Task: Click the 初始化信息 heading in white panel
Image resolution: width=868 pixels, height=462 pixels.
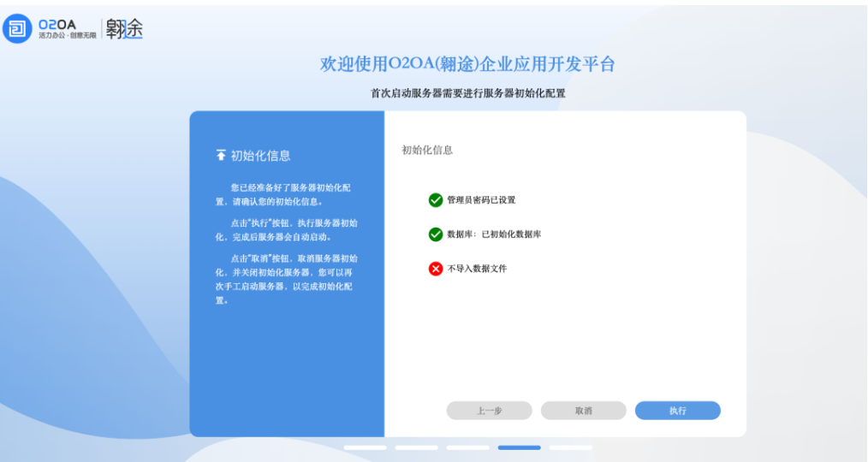Action: [x=427, y=150]
